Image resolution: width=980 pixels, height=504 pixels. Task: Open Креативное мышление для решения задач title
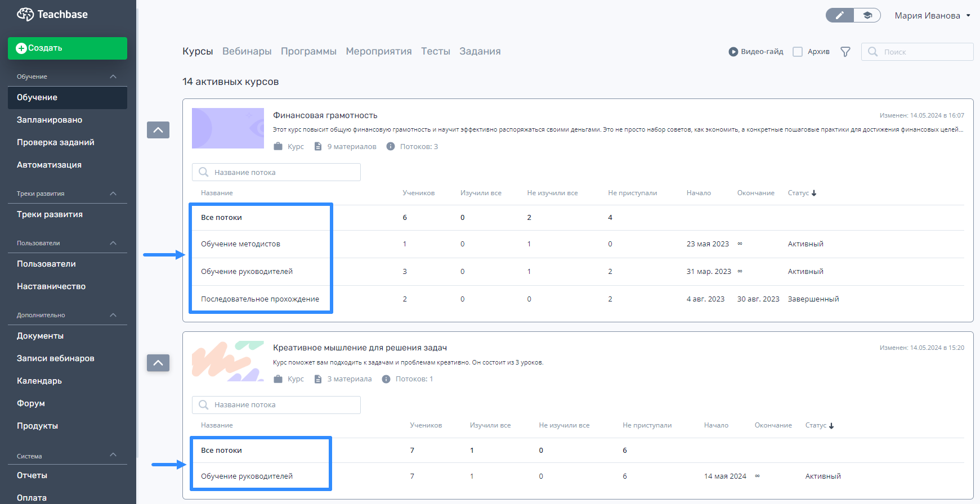tap(360, 348)
